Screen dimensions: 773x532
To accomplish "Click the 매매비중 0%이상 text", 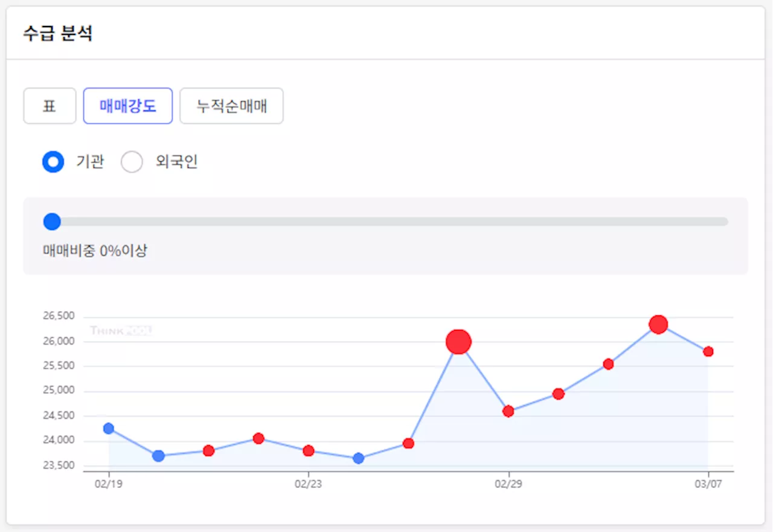I will coord(95,251).
